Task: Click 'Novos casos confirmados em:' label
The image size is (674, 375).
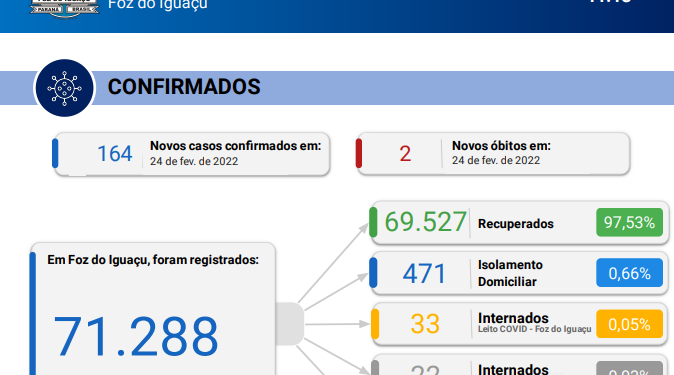Action: 236,146
